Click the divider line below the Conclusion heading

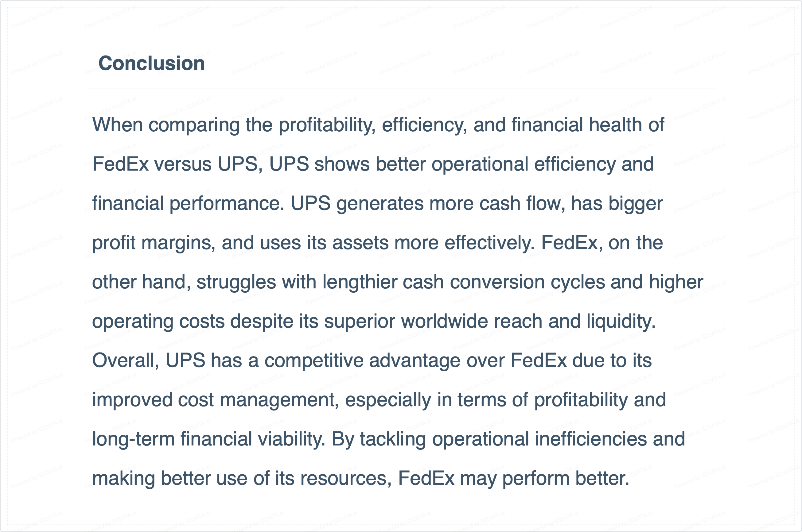(401, 88)
